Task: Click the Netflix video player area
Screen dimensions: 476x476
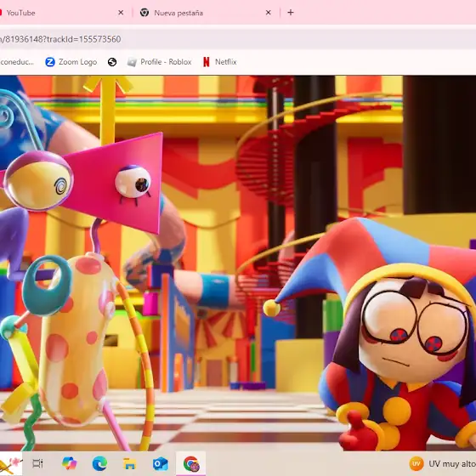Action: click(238, 263)
